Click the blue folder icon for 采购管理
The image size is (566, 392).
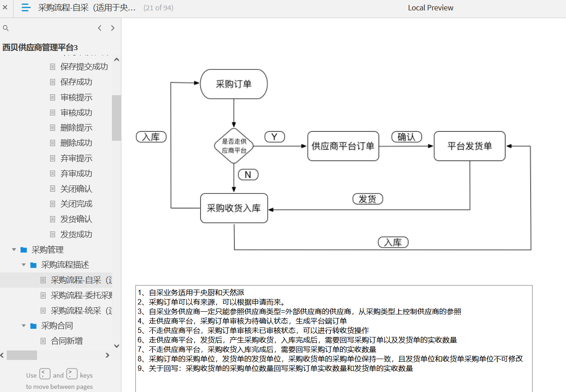pyautogui.click(x=24, y=250)
